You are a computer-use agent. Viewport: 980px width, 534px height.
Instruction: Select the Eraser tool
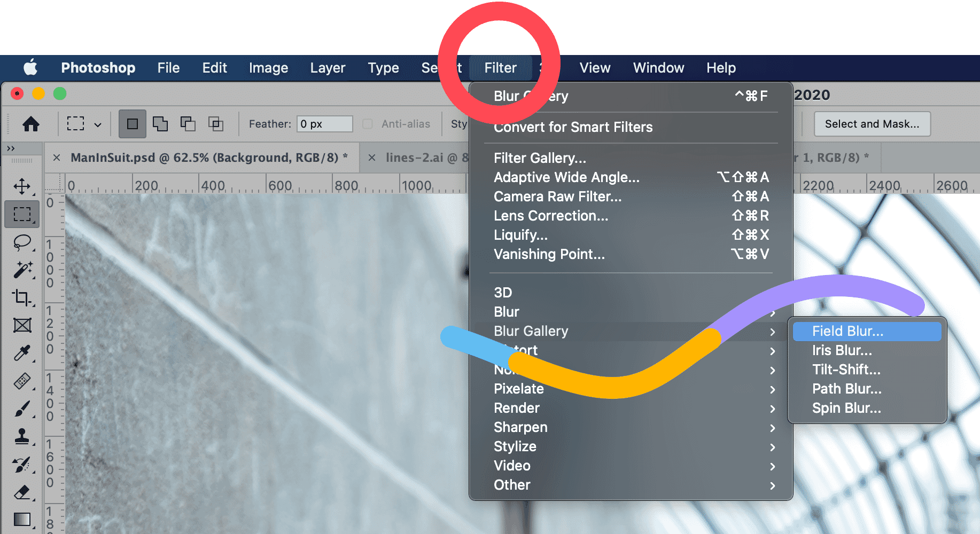point(22,492)
